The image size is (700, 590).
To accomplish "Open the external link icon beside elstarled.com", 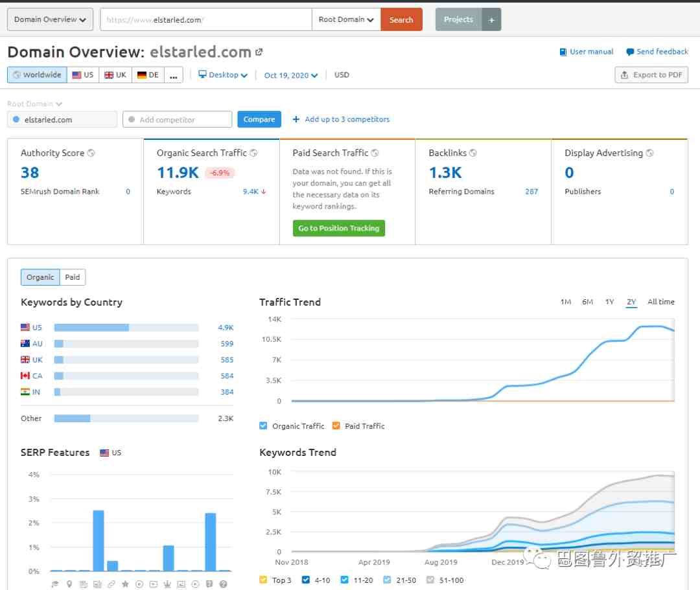I will tap(259, 52).
